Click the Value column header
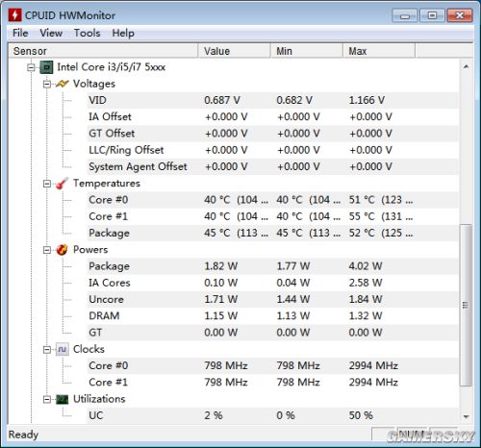Image resolution: width=481 pixels, height=448 pixels. coord(234,51)
